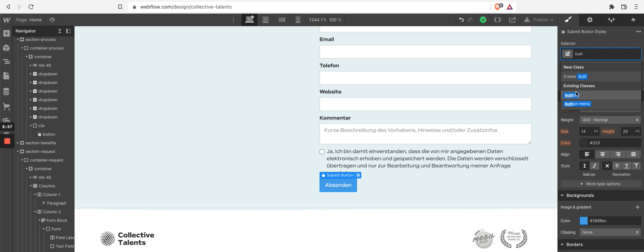Screen dimensions: 644x252
Task: Open the Add Elements panel
Action: pyautogui.click(x=7, y=33)
